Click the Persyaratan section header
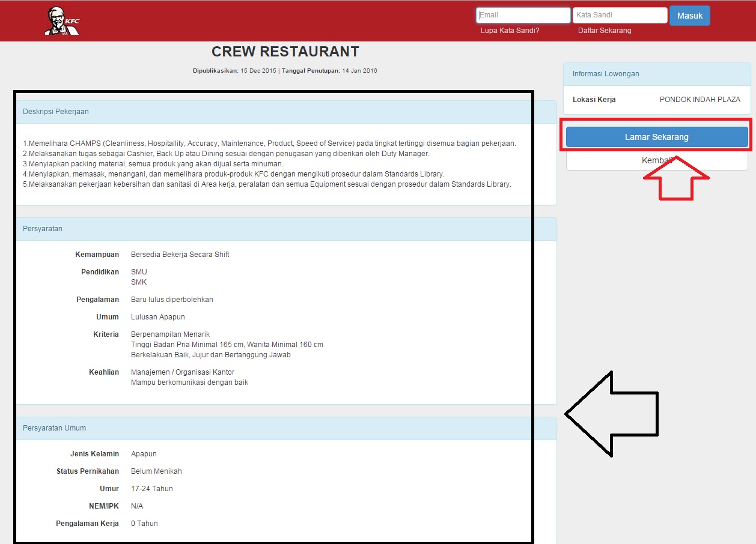This screenshot has width=756, height=544. [286, 229]
